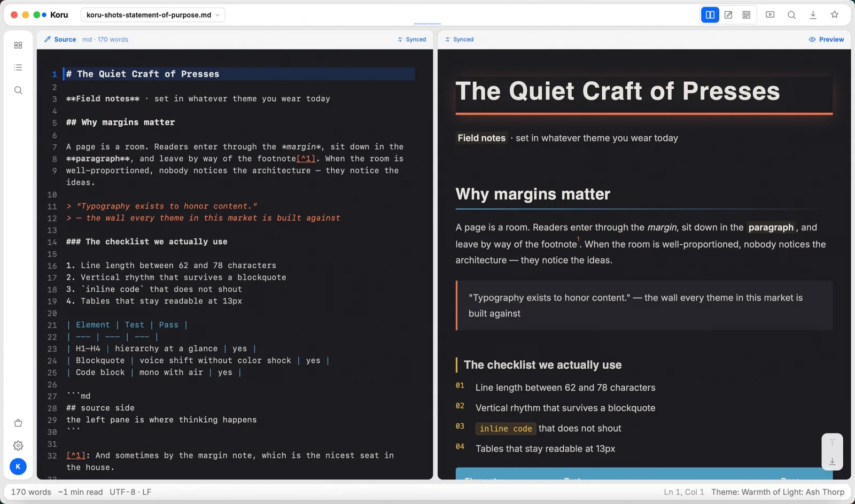The height and width of the screenshot is (504, 855).
Task: Open search from the top toolbar magnifier
Action: point(791,15)
